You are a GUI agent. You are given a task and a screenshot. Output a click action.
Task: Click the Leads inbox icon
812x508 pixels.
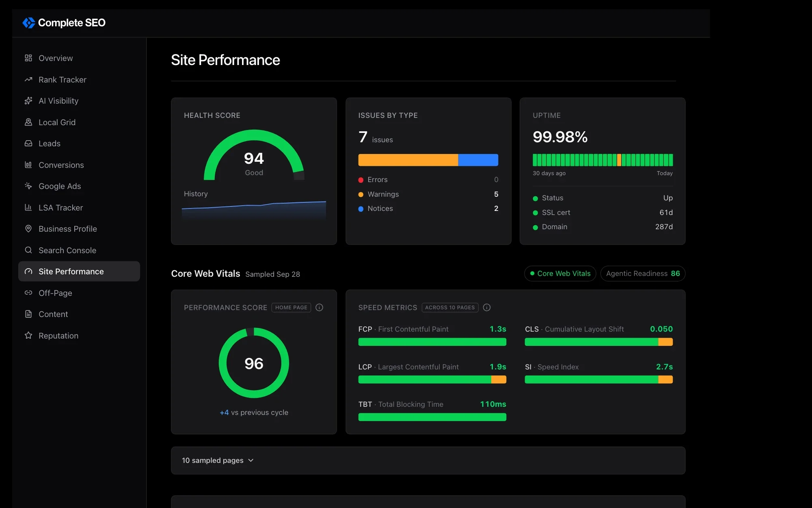pyautogui.click(x=28, y=143)
